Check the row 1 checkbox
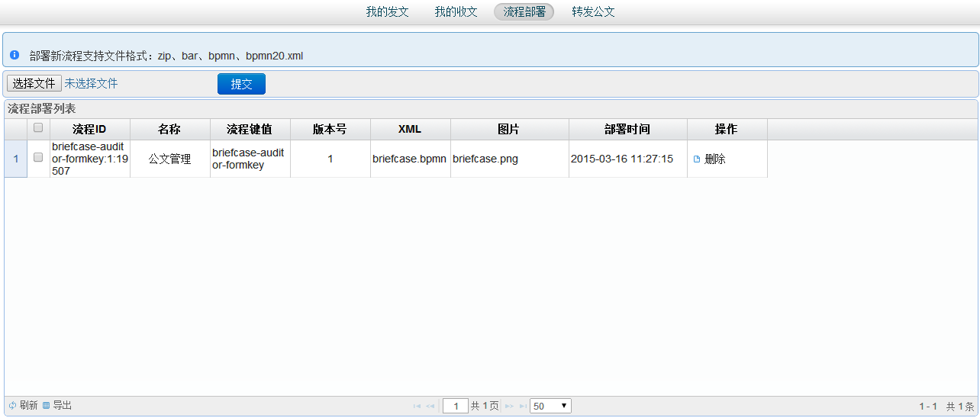The width and height of the screenshot is (980, 418). coord(38,157)
